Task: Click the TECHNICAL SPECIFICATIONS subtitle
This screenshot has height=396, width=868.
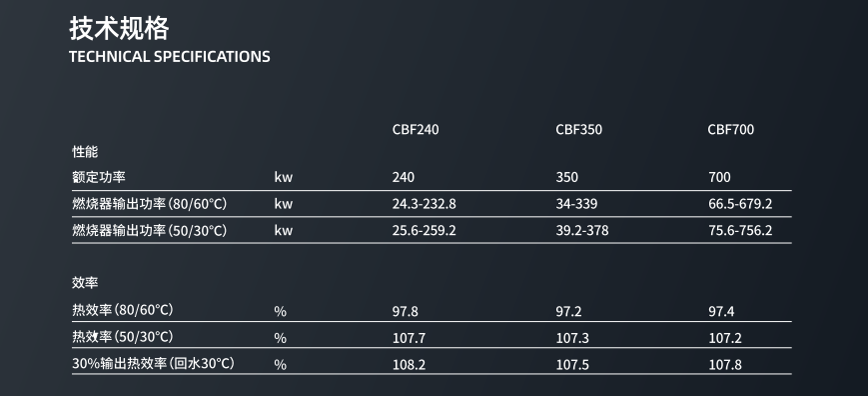Action: coord(170,56)
